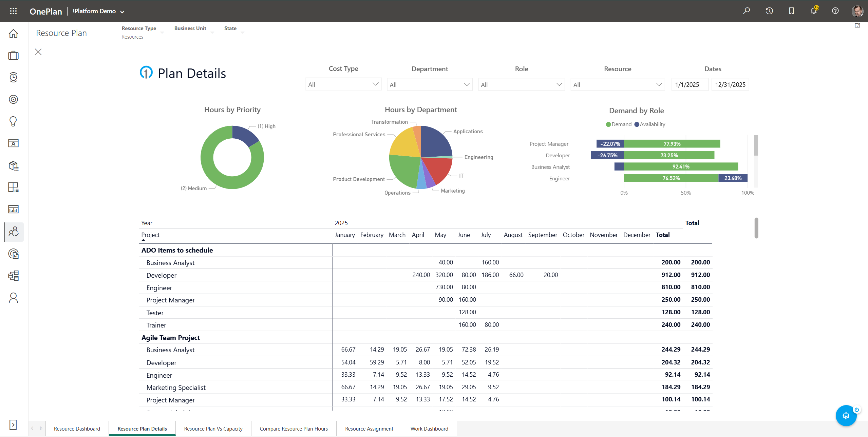Select the briefcase Portfolios icon in the sidebar

13,55
